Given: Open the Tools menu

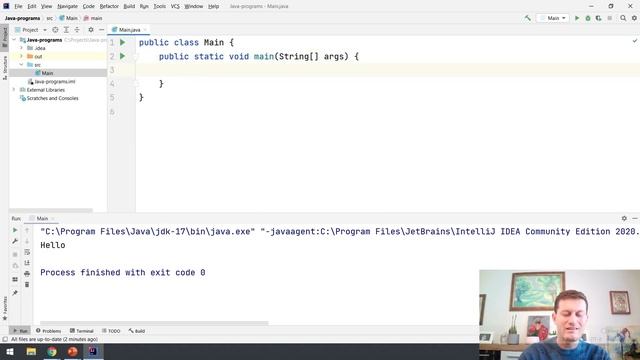Looking at the screenshot, I should pyautogui.click(x=160, y=7).
